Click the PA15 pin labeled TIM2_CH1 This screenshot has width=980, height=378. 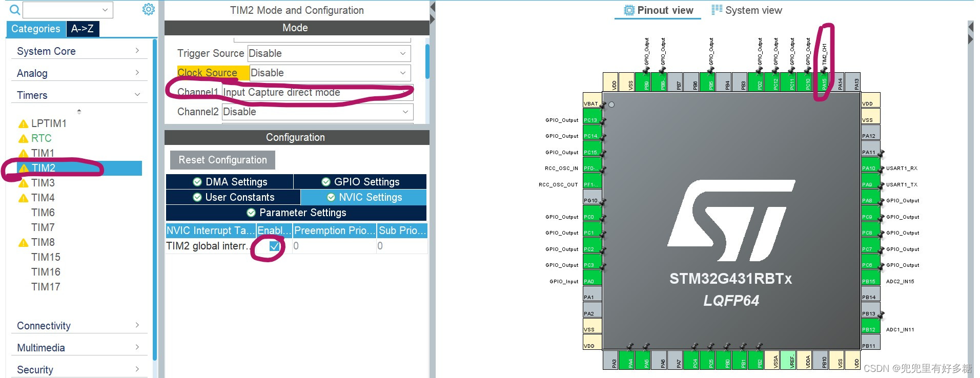click(824, 82)
